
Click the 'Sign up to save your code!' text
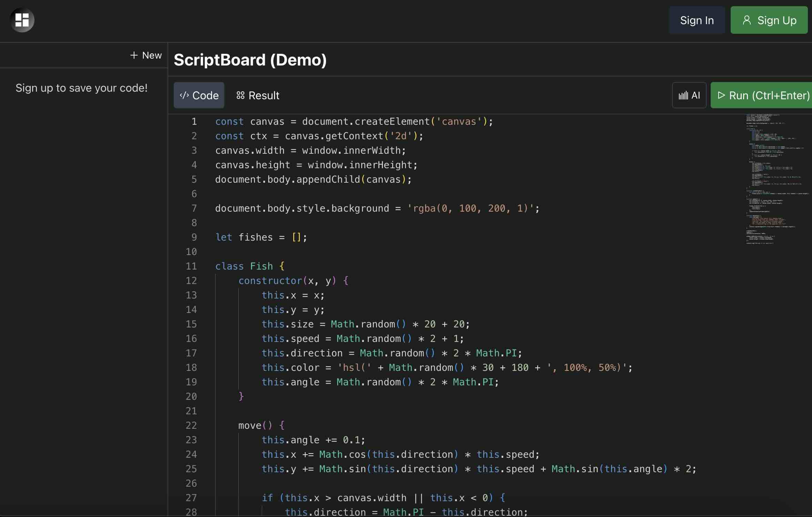(x=81, y=88)
